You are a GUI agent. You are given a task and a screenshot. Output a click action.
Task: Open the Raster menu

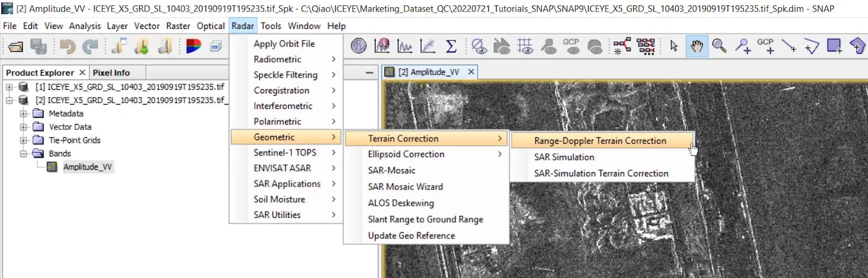click(178, 26)
